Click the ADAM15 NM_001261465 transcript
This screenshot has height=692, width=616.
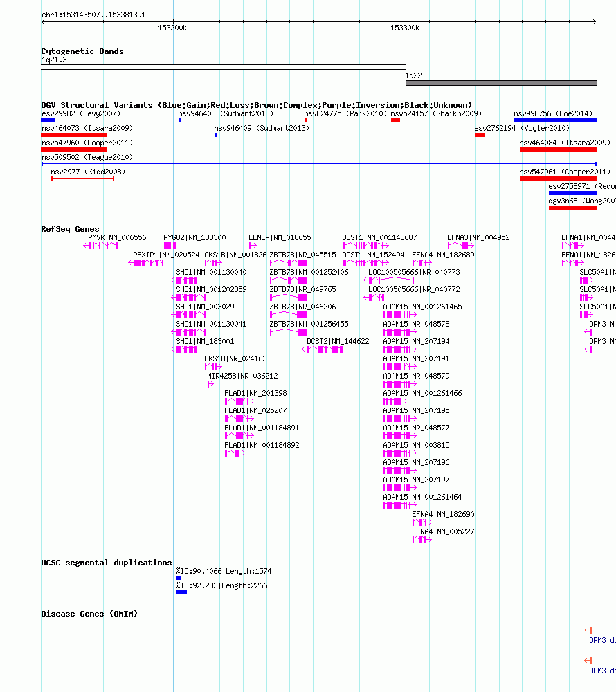(x=400, y=315)
